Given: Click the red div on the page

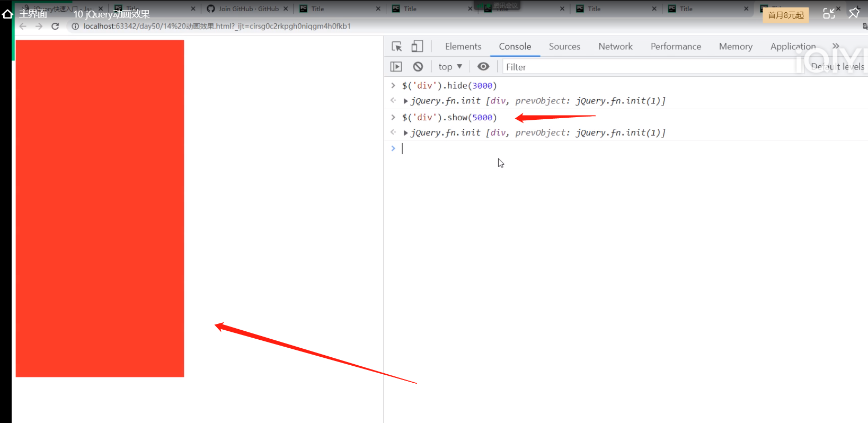Looking at the screenshot, I should click(100, 208).
